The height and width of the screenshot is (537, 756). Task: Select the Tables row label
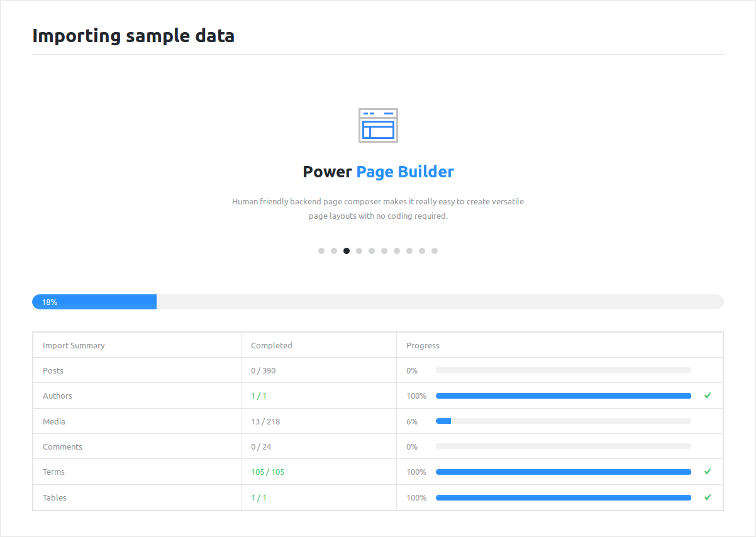pyautogui.click(x=55, y=497)
